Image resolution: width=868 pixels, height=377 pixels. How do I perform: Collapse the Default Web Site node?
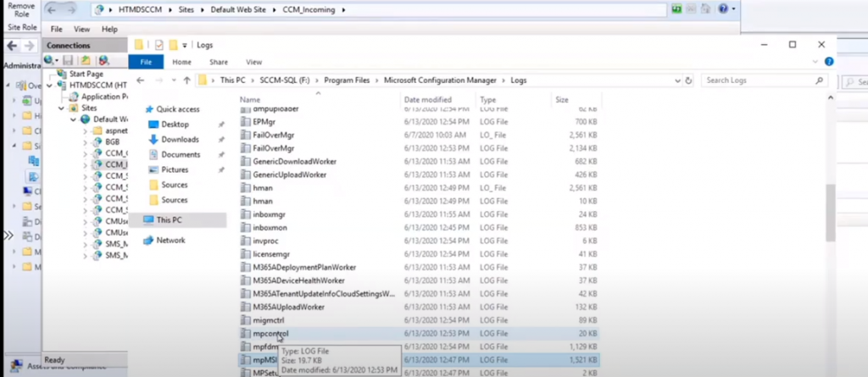pyautogui.click(x=73, y=119)
